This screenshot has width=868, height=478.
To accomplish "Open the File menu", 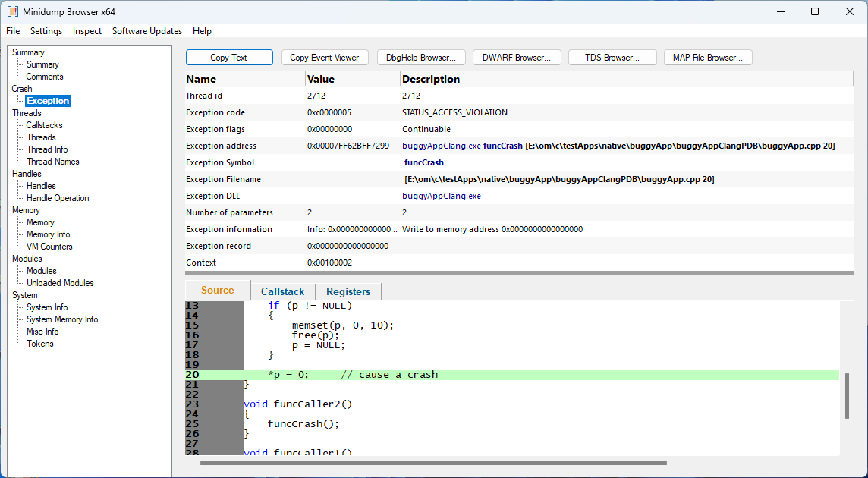I will [13, 31].
